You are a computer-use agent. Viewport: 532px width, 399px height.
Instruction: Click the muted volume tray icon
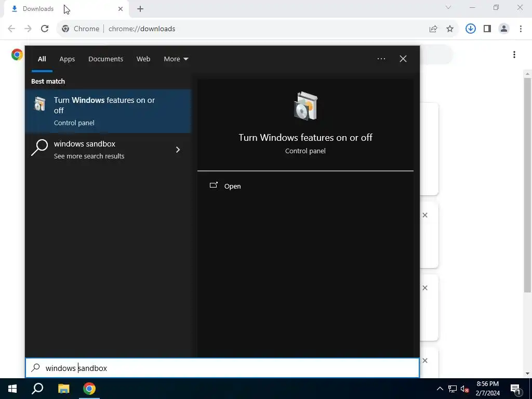click(464, 389)
